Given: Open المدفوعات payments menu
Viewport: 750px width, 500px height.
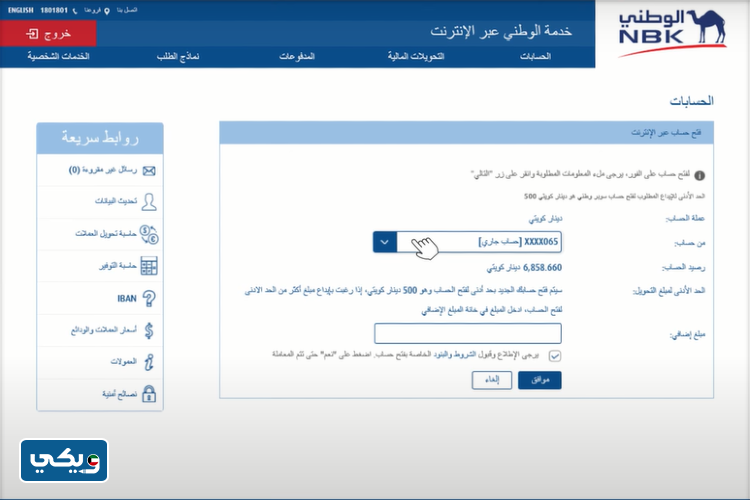Looking at the screenshot, I should point(299,57).
